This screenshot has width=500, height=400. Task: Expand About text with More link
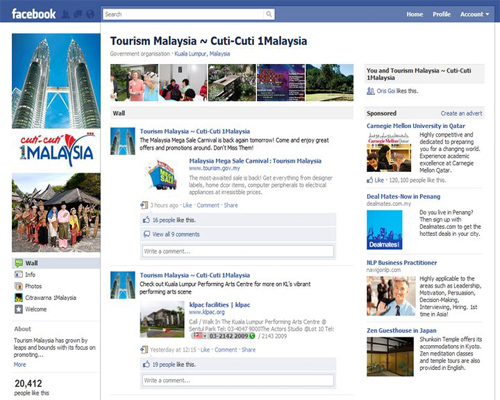click(x=20, y=365)
